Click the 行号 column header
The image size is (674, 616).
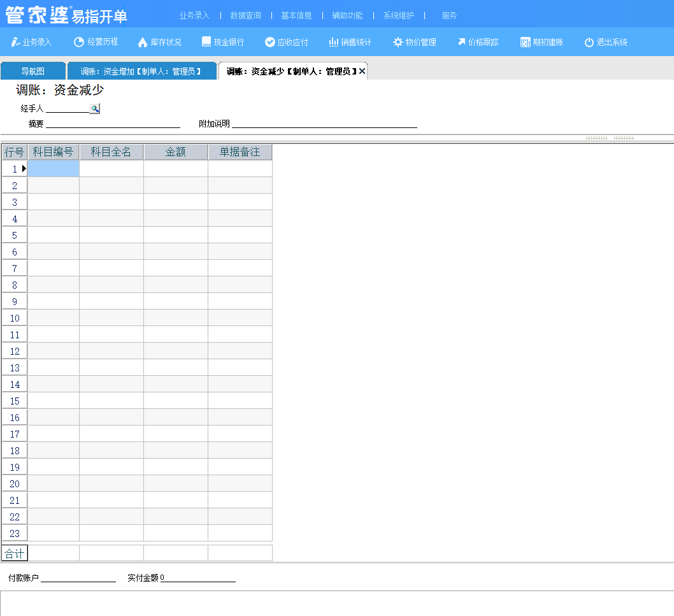[15, 152]
